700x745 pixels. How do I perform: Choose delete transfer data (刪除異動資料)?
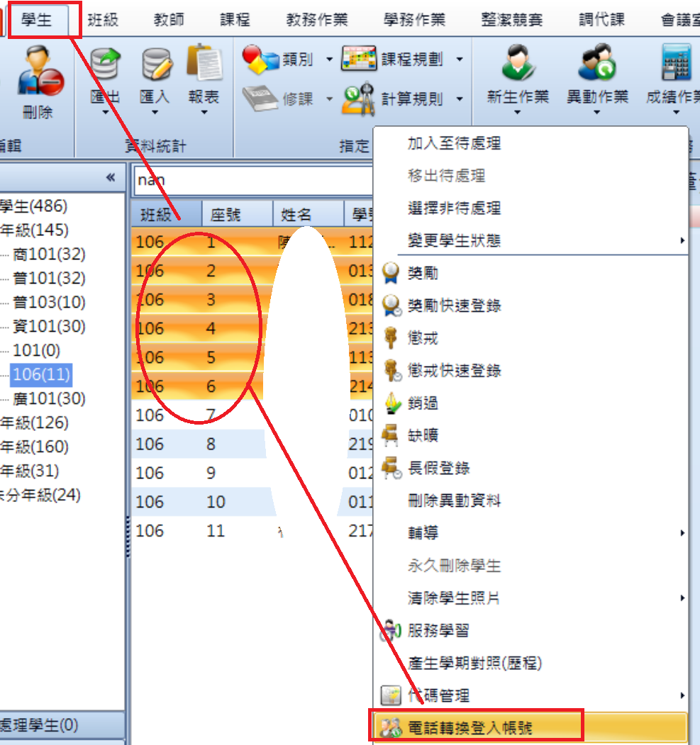pyautogui.click(x=455, y=500)
